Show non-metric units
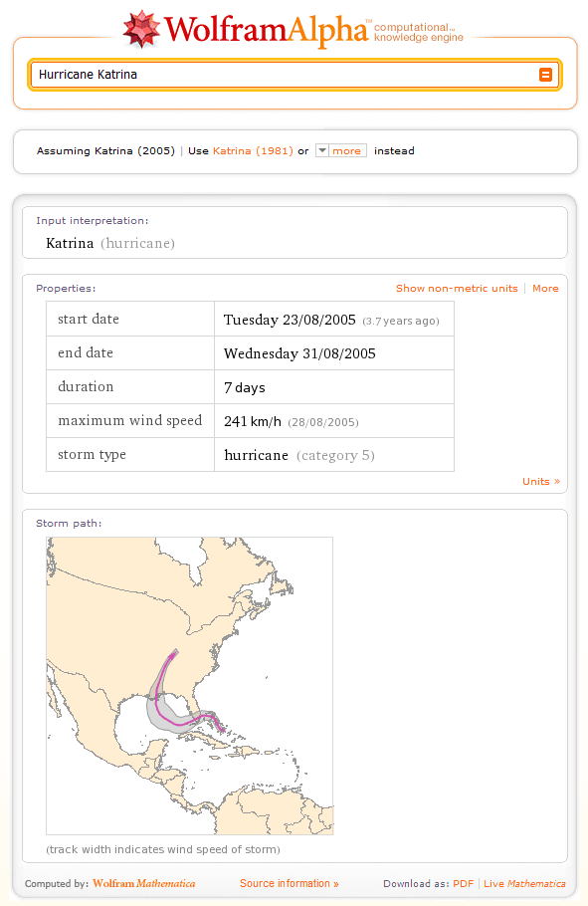588x906 pixels. (x=457, y=289)
